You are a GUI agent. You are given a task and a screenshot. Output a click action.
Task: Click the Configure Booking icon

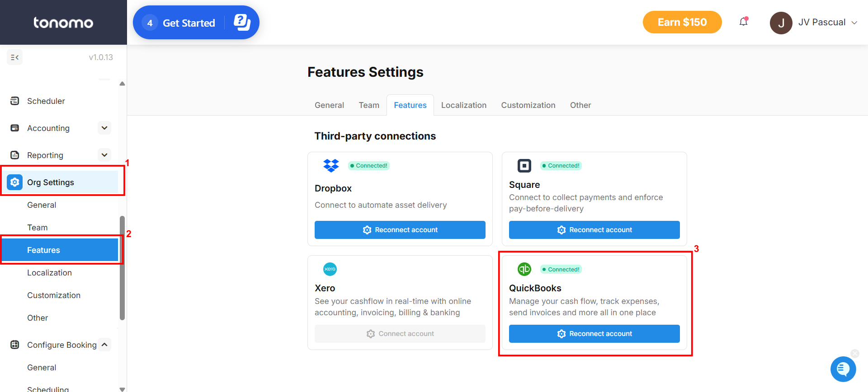coord(15,345)
